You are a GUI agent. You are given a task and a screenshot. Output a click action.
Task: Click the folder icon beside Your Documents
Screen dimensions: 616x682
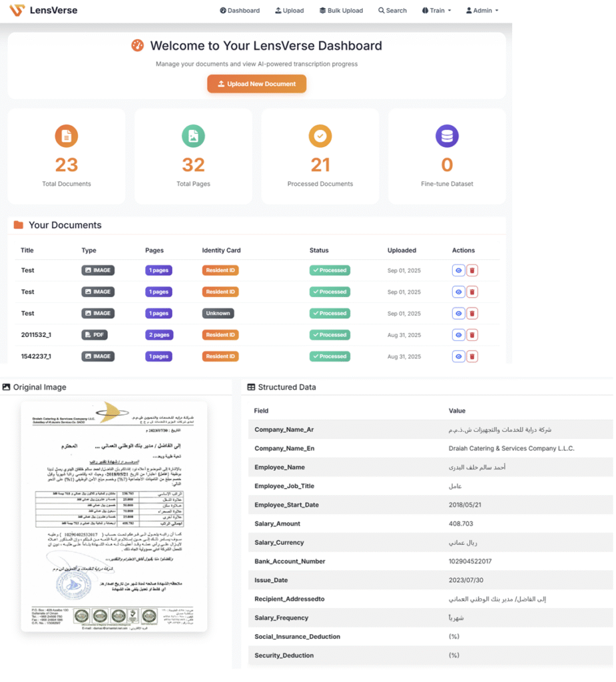coord(18,225)
